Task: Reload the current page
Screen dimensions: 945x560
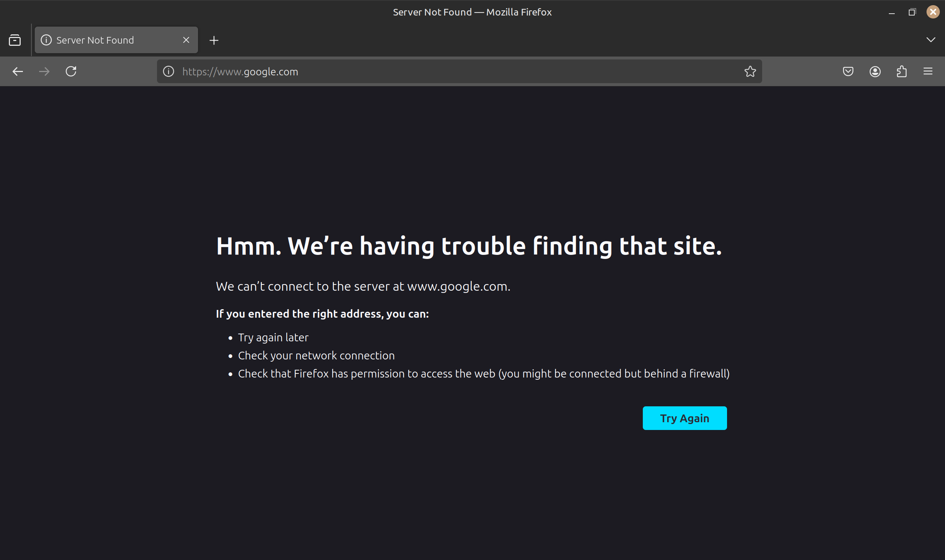Action: 71,71
